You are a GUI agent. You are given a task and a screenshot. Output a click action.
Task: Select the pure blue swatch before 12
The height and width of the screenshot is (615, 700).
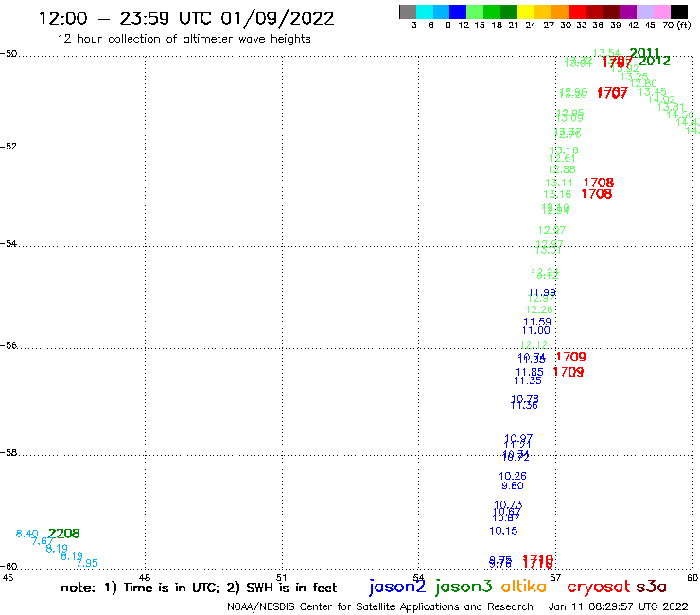[458, 11]
